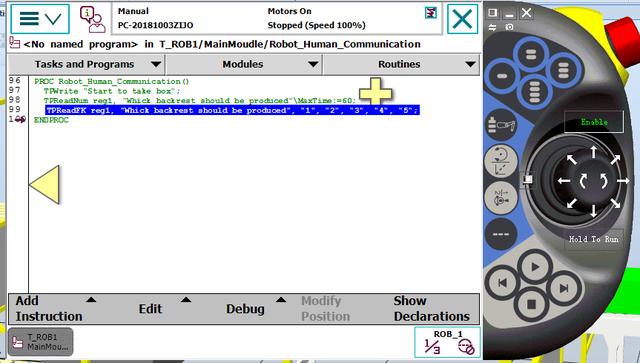Click programmable key three (three bars)

pyautogui.click(x=563, y=70)
